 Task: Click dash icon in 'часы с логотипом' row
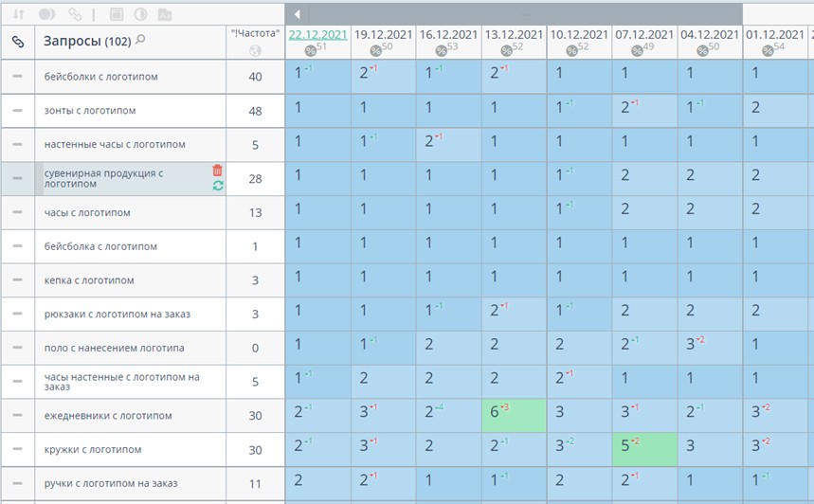click(x=17, y=212)
